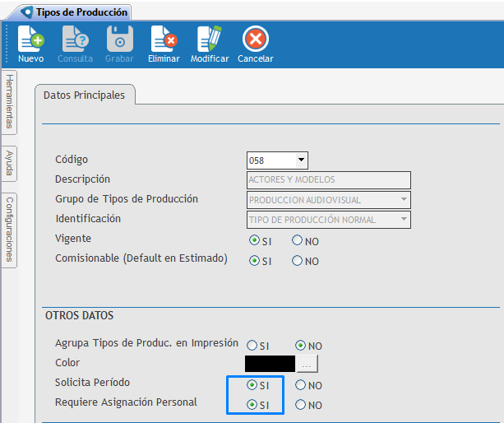Click the Modificar edit icon
The image size is (504, 423).
(210, 40)
